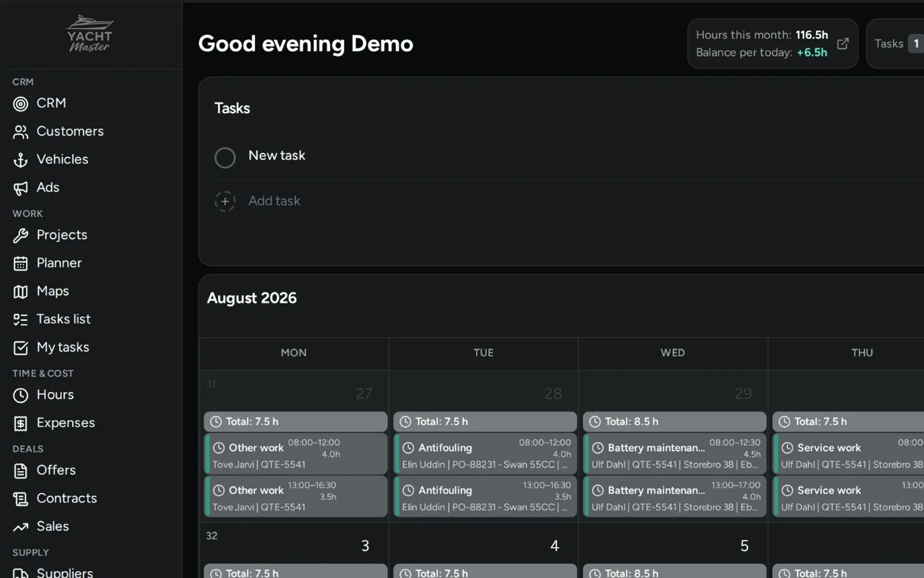The height and width of the screenshot is (578, 924).
Task: Open Antifouling 13:00–16:30 entry
Action: pos(485,496)
